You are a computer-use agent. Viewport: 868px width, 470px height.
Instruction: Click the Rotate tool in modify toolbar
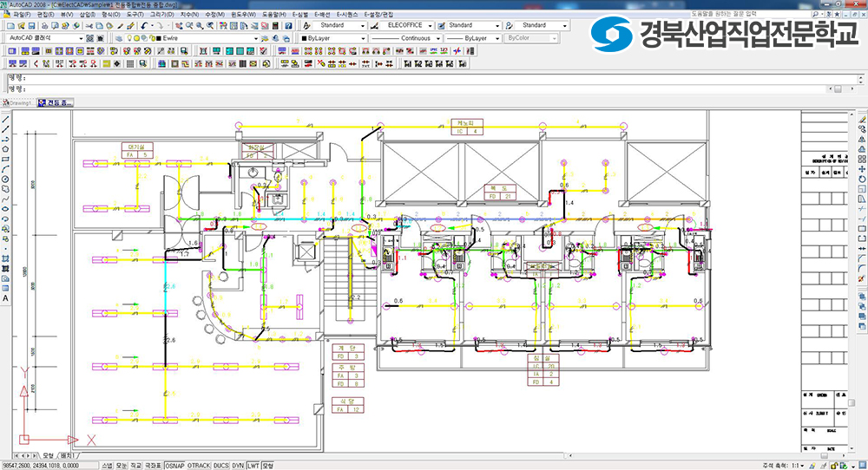863,180
